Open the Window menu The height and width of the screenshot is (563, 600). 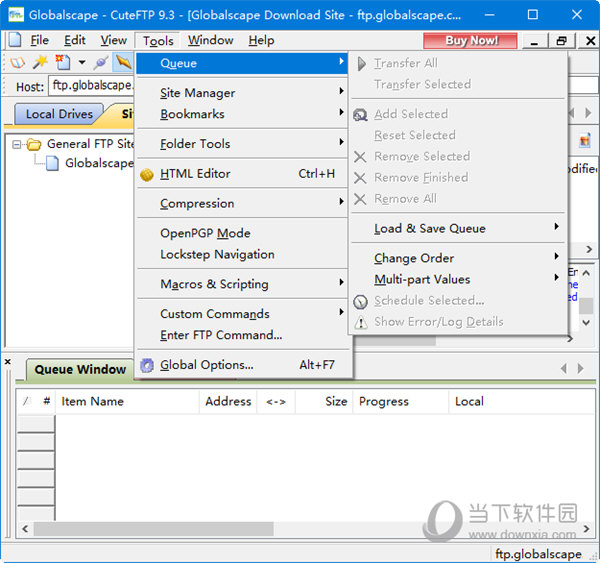tap(210, 40)
